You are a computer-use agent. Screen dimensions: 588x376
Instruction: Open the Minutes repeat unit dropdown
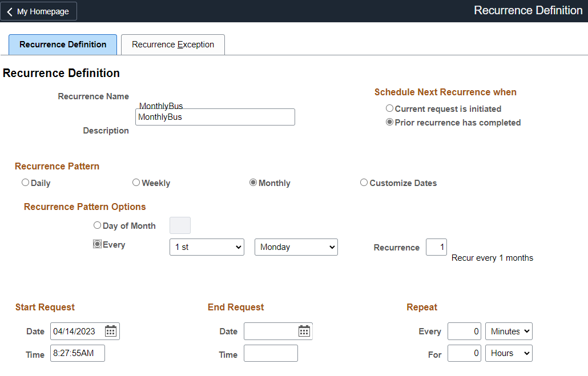click(x=508, y=331)
